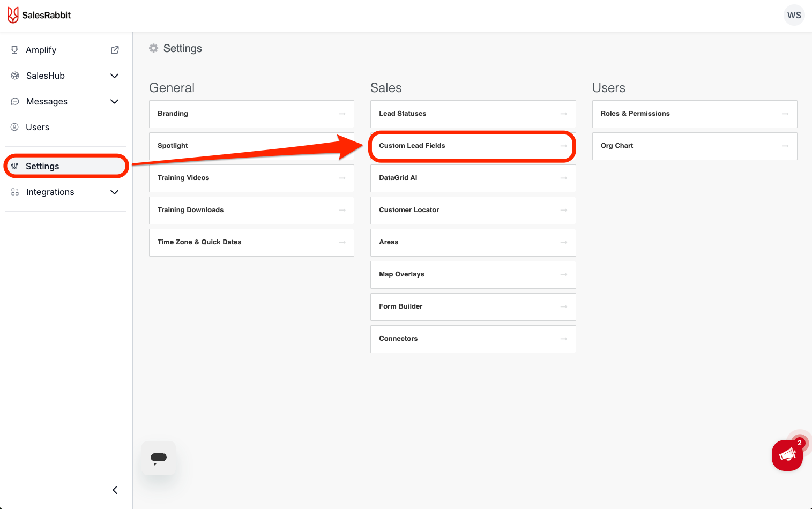Image resolution: width=812 pixels, height=509 pixels.
Task: Click the Users section heading
Action: pos(609,88)
